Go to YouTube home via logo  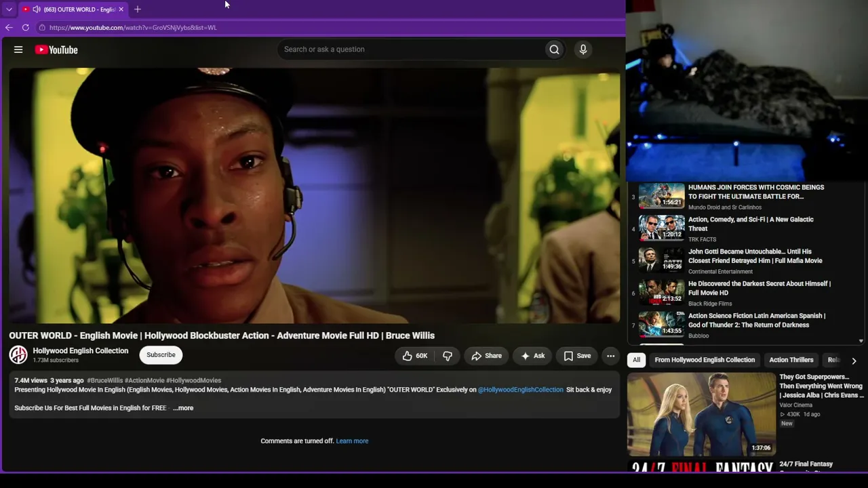[56, 49]
